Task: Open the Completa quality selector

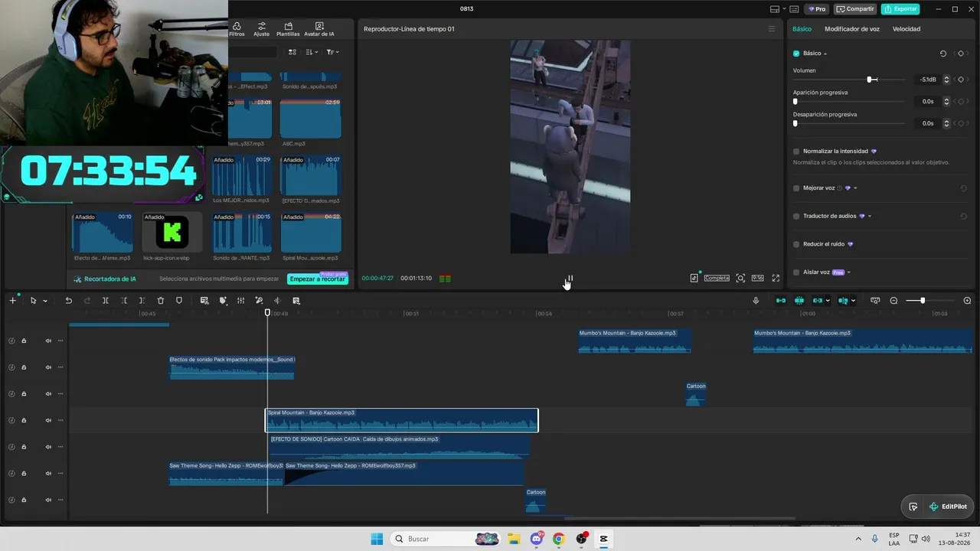Action: (717, 279)
